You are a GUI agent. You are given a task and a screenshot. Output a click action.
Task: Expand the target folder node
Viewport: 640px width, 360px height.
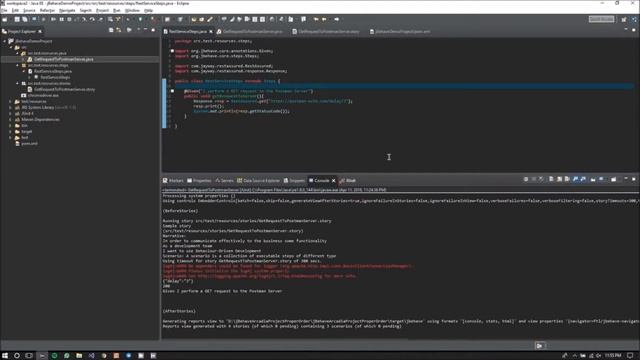[x=11, y=131]
